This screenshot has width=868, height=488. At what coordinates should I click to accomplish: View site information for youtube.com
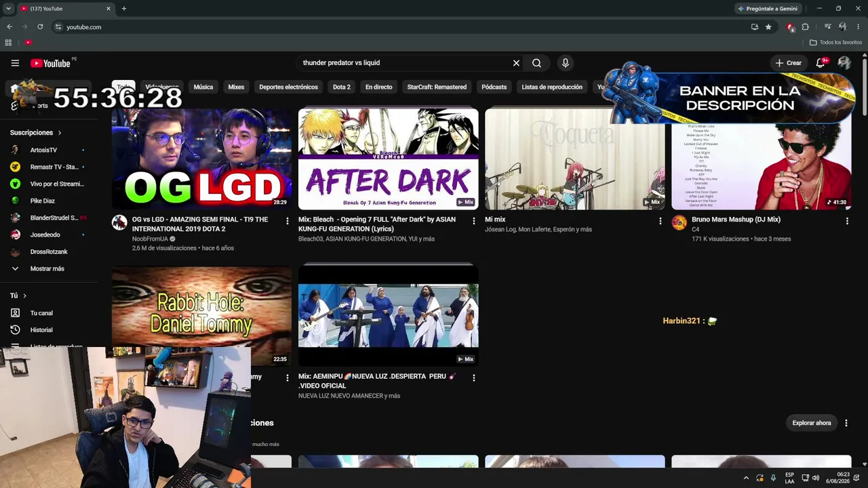[x=58, y=27]
